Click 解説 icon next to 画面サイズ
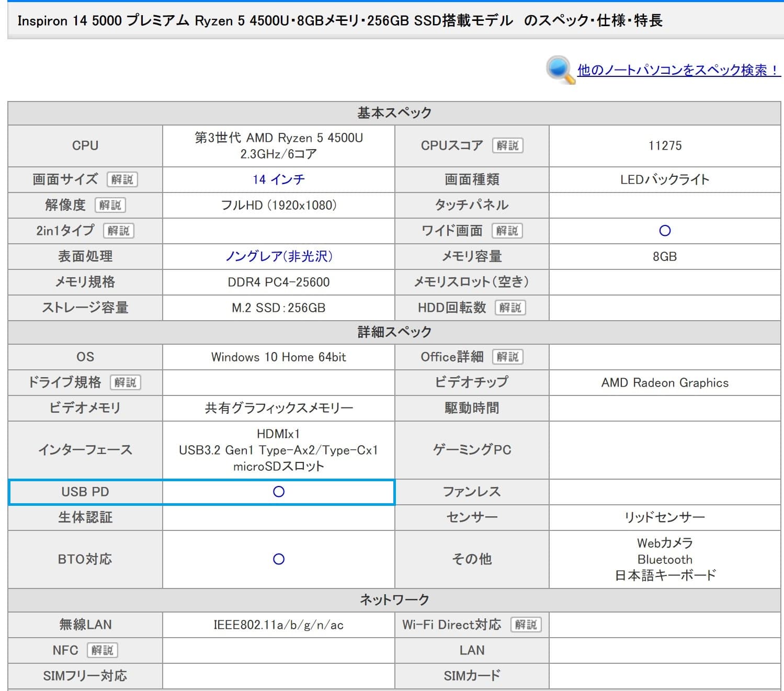Image resolution: width=784 pixels, height=691 pixels. coord(122,179)
